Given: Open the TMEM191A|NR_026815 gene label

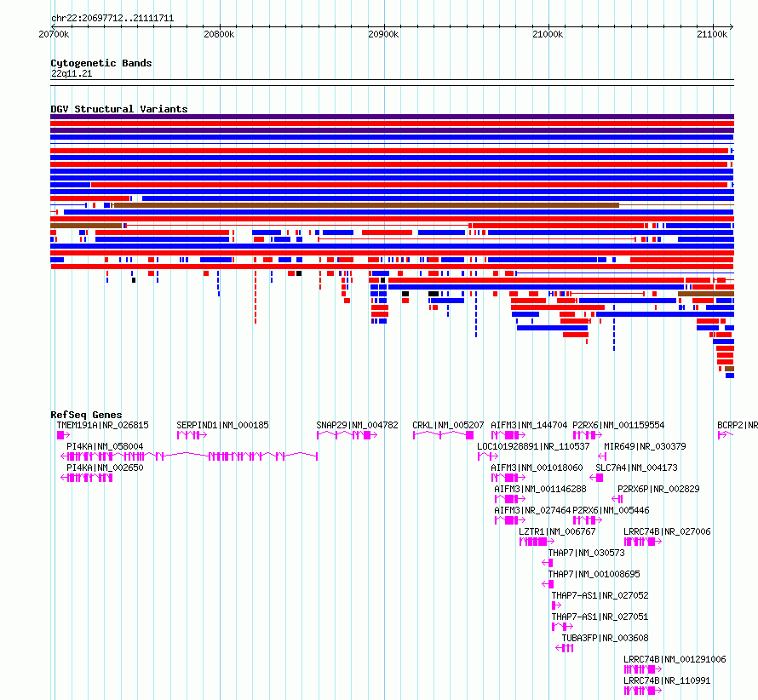Looking at the screenshot, I should 102,425.
